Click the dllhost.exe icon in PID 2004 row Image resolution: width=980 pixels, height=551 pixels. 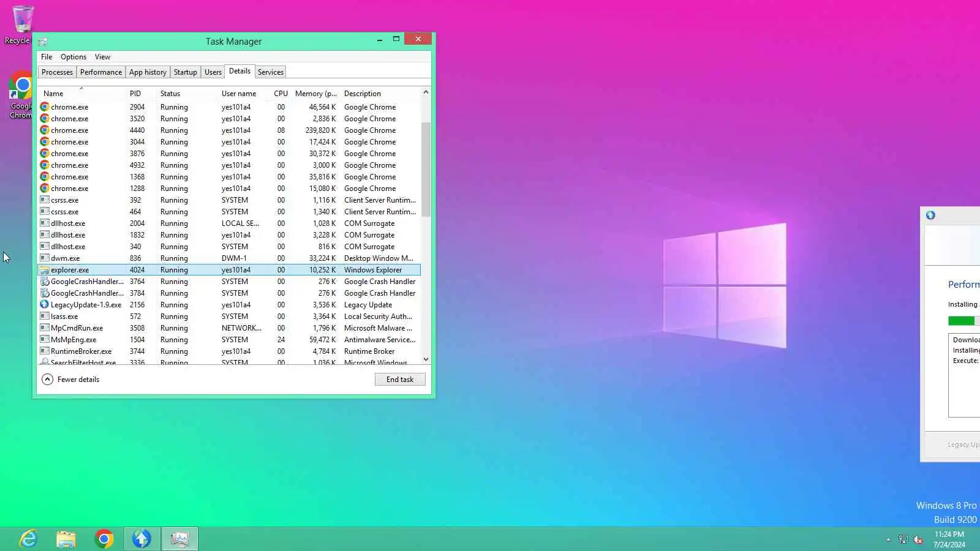pyautogui.click(x=45, y=223)
